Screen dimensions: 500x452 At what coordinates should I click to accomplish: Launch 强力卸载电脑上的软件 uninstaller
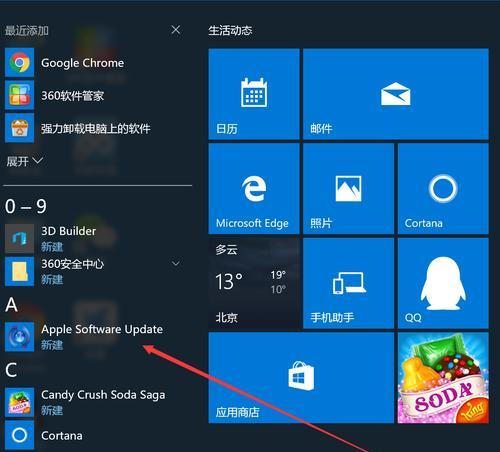[x=97, y=128]
